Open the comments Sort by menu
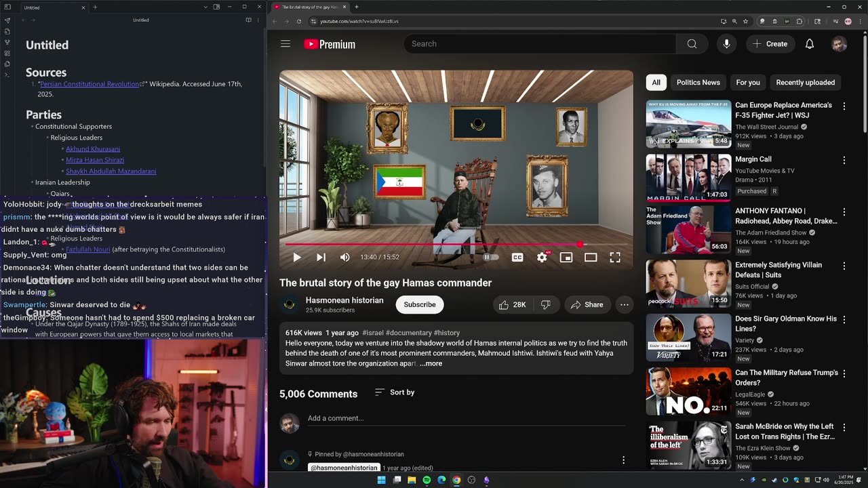Image resolution: width=868 pixels, height=488 pixels. coord(395,392)
